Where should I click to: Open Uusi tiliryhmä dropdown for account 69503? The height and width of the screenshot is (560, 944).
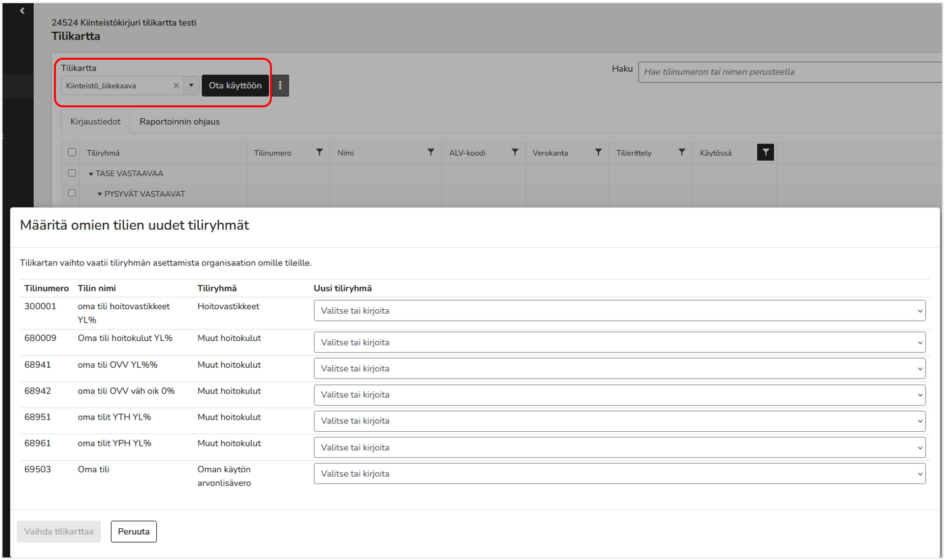(x=619, y=474)
